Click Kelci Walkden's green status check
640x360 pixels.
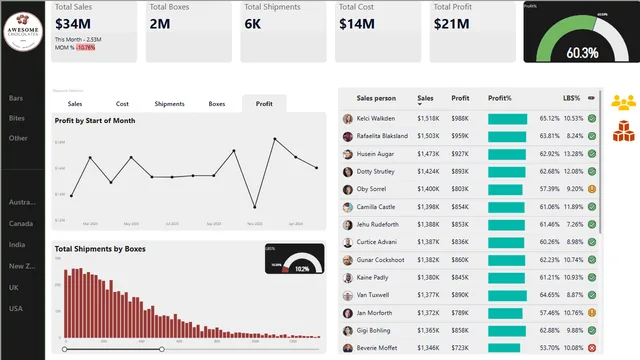click(592, 118)
